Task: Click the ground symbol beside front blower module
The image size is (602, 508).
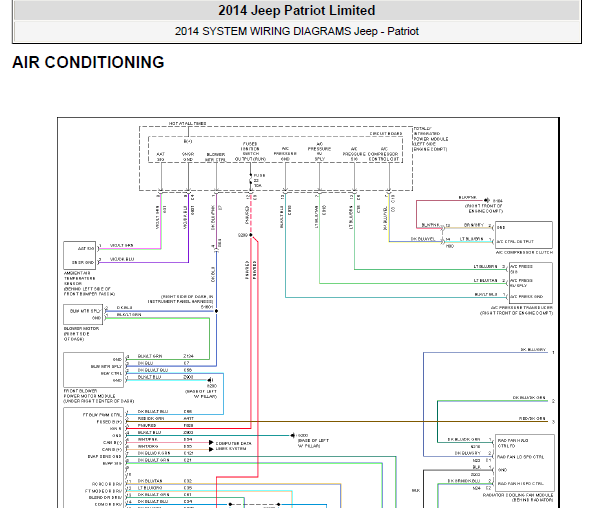Action: click(210, 380)
